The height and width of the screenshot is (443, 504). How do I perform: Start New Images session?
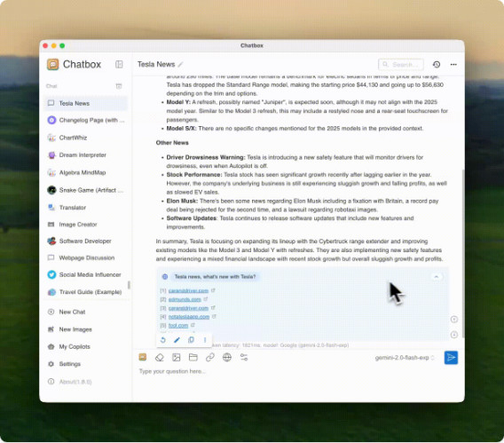pyautogui.click(x=85, y=329)
